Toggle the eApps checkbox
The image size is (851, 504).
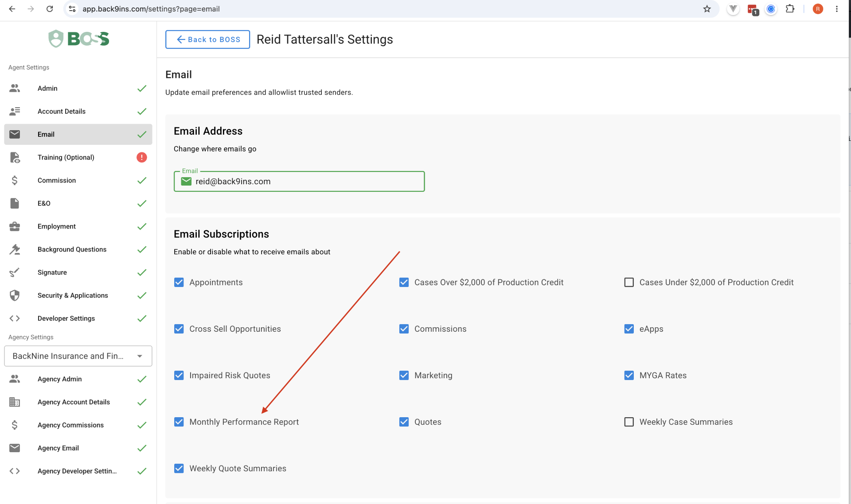629,329
